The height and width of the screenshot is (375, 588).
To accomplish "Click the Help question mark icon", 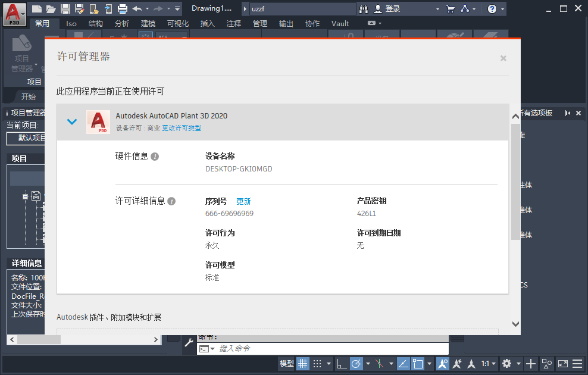I will point(492,9).
